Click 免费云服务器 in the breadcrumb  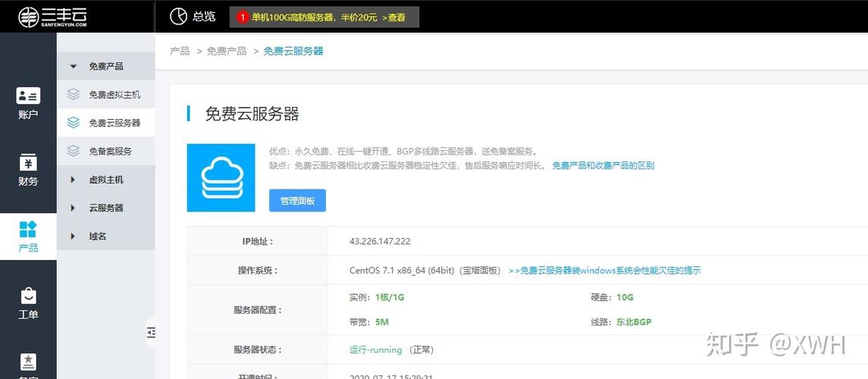click(293, 51)
